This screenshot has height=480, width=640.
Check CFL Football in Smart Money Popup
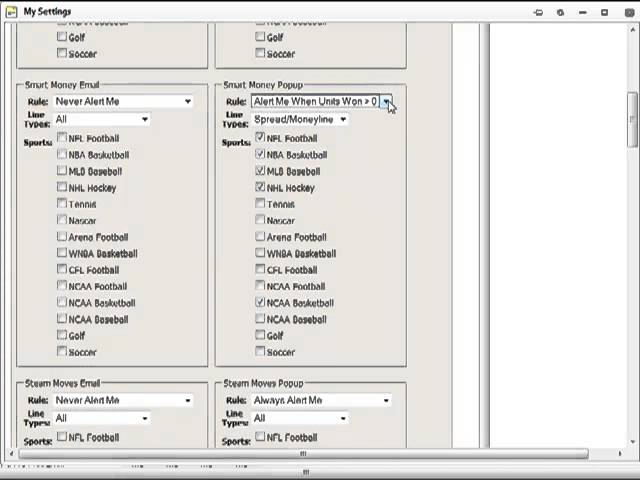pos(260,269)
